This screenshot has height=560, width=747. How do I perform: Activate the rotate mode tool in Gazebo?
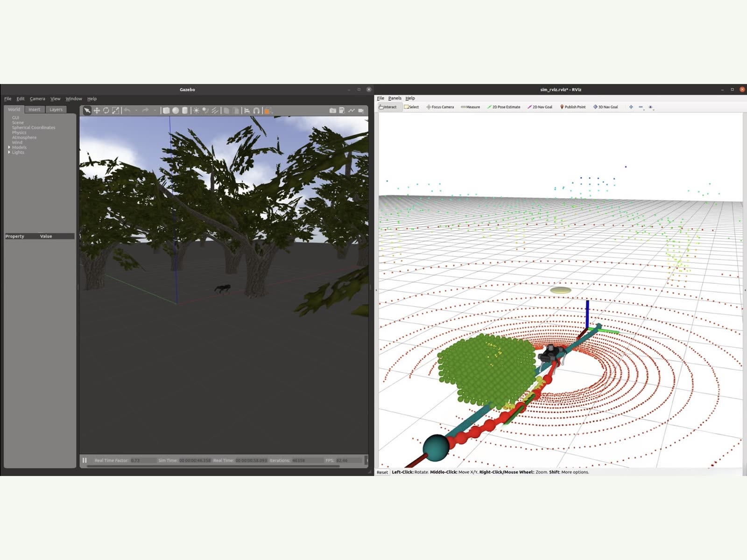point(106,111)
